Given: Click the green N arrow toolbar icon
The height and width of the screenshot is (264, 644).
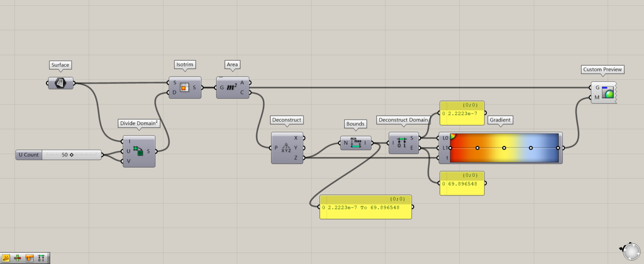Looking at the screenshot, I should pyautogui.click(x=18, y=258).
